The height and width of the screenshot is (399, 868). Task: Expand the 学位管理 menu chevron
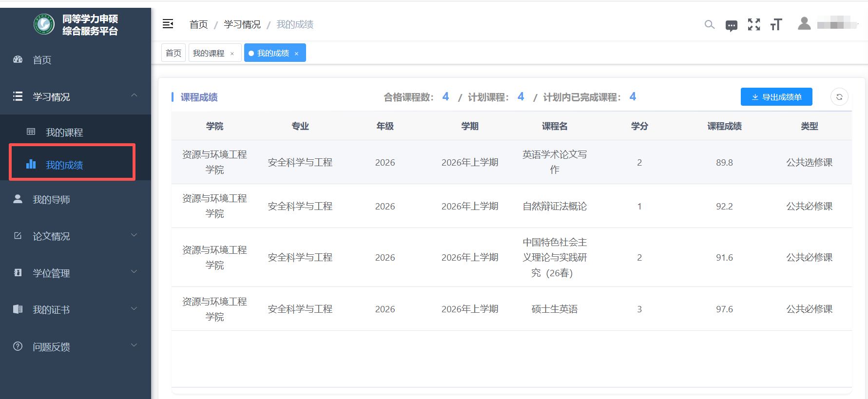[134, 271]
